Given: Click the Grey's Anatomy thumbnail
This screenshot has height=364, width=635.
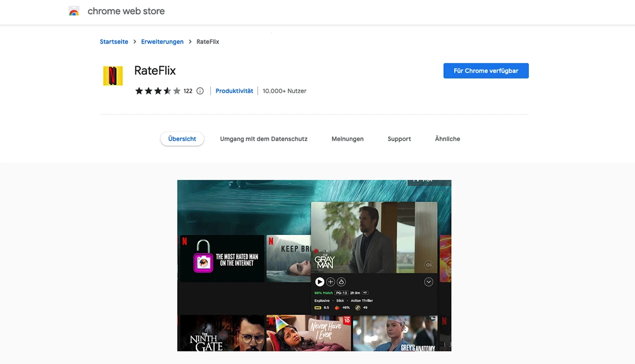Looking at the screenshot, I should click(x=395, y=333).
